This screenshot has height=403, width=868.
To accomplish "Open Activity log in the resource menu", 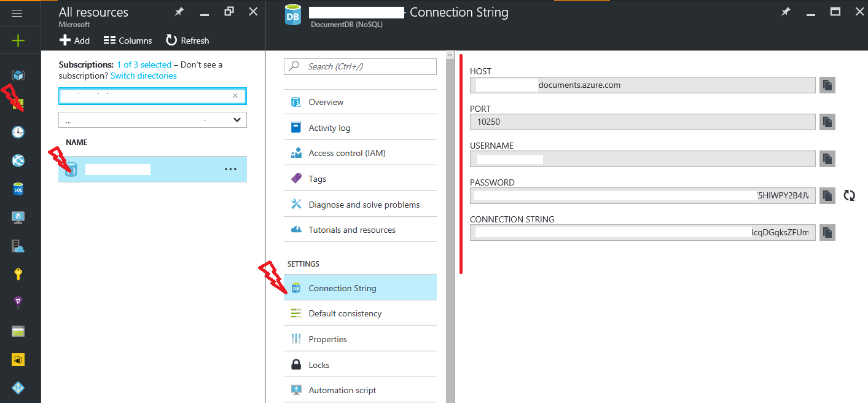I will (x=360, y=128).
